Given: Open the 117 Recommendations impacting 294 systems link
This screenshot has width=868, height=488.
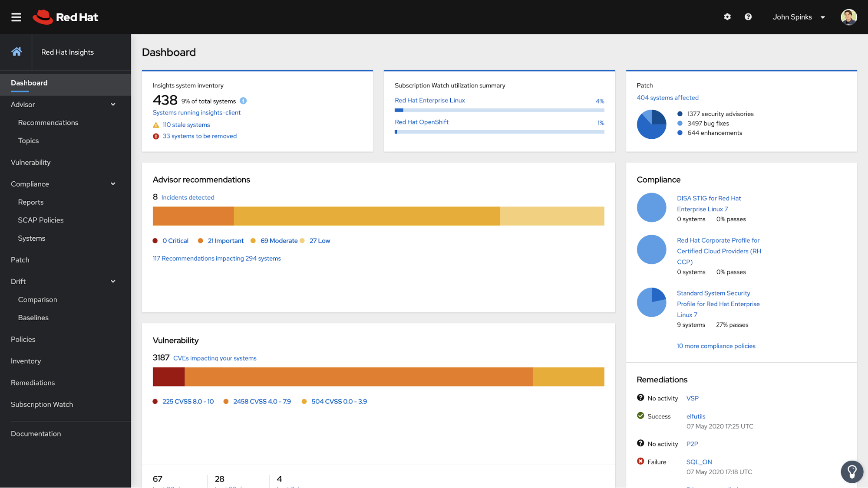Looking at the screenshot, I should point(217,258).
